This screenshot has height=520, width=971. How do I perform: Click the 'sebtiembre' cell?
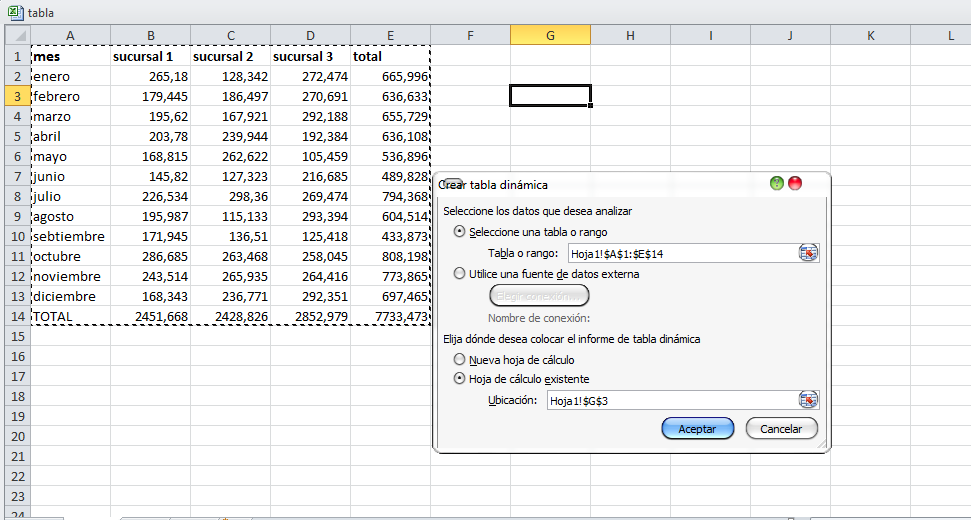point(71,236)
